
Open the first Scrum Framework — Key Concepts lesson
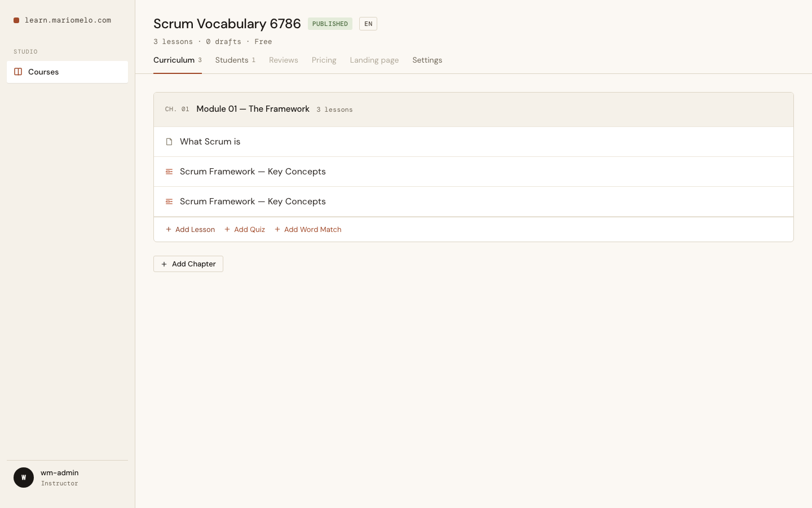[474, 172]
